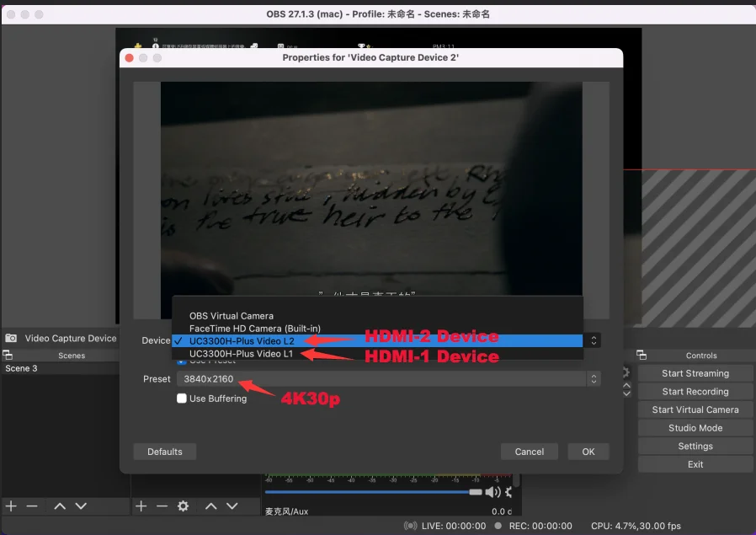
Task: Click the Scenes panel header label
Action: 72,356
